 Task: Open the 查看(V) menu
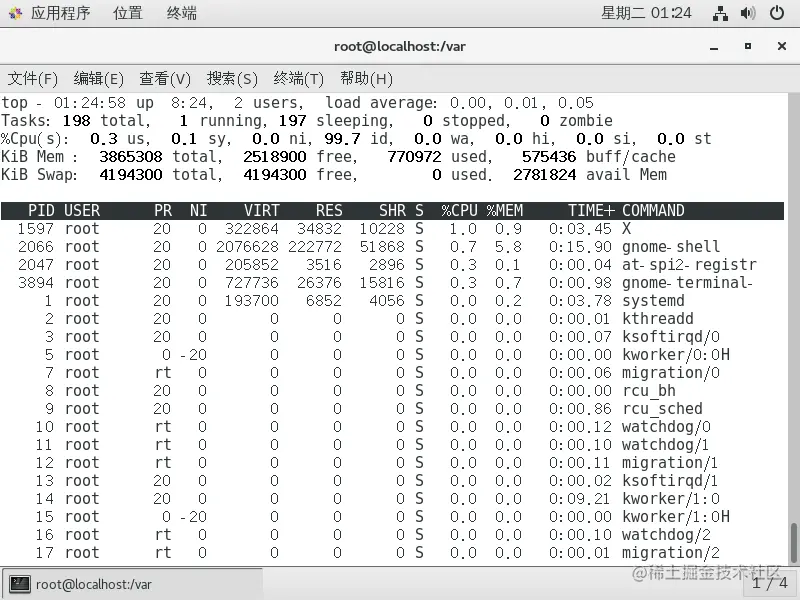point(165,79)
